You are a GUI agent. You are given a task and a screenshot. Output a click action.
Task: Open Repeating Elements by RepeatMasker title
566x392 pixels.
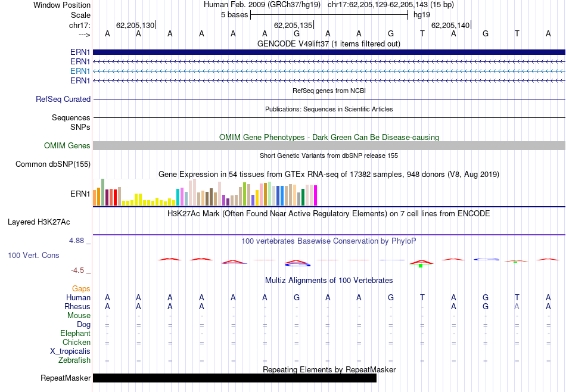pyautogui.click(x=329, y=369)
